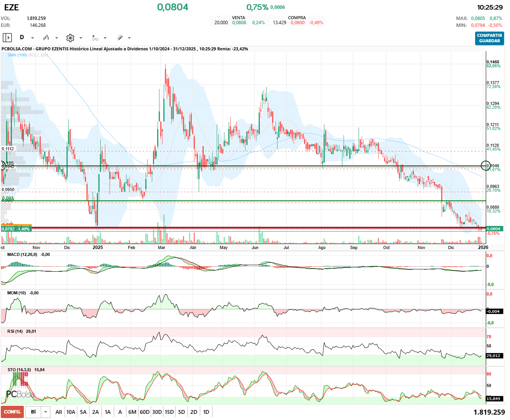This screenshot has width=510, height=420.
Task: Click the RSI (14) indicator label
Action: 15,331
